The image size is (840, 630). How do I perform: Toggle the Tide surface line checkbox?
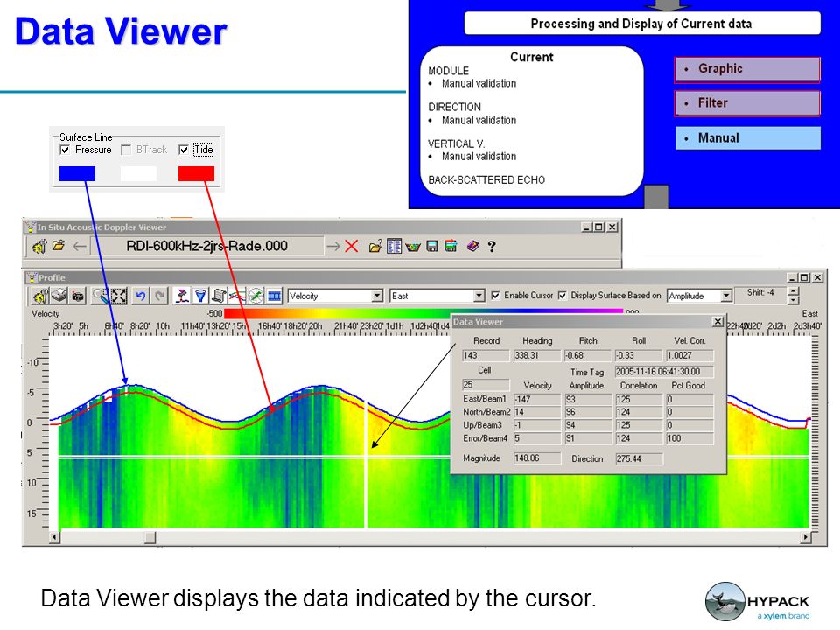click(x=183, y=150)
